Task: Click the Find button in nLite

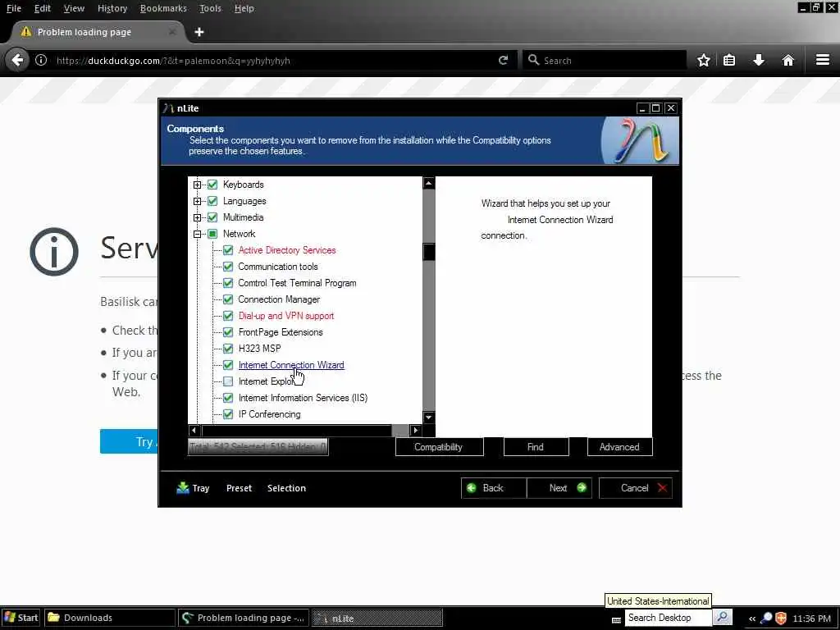Action: [x=536, y=447]
